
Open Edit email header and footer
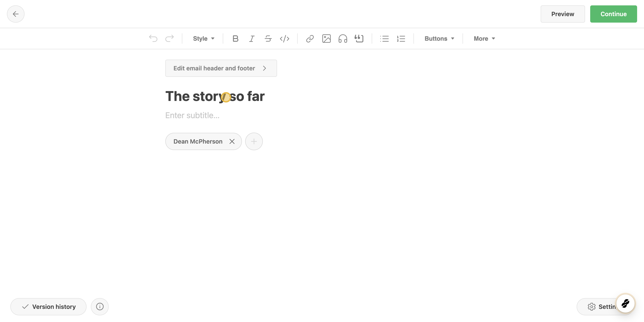221,68
